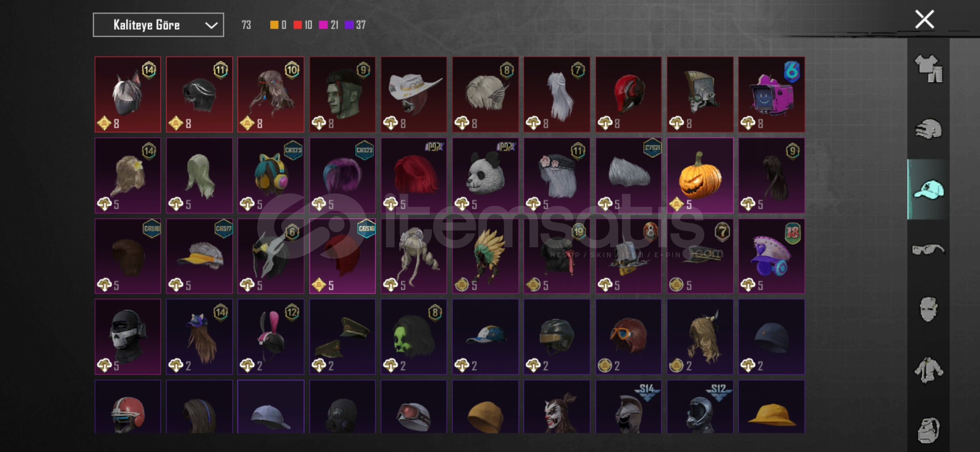Choose the cat-ear headphones item
Screen dimensions: 980x452
pyautogui.click(x=271, y=175)
